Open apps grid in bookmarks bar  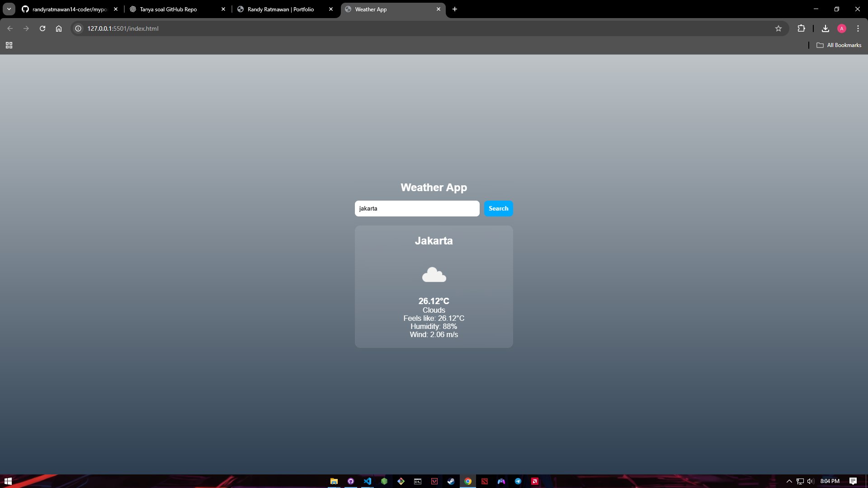pos(9,45)
